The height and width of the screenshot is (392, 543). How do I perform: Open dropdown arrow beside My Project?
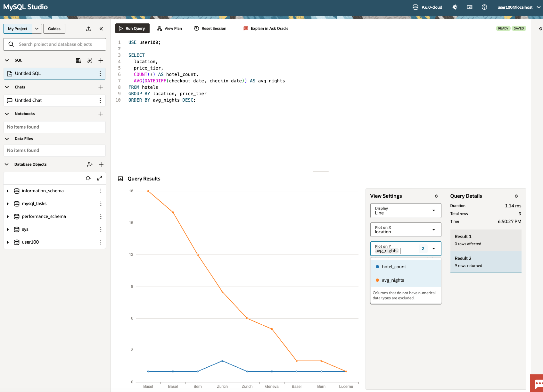click(37, 29)
